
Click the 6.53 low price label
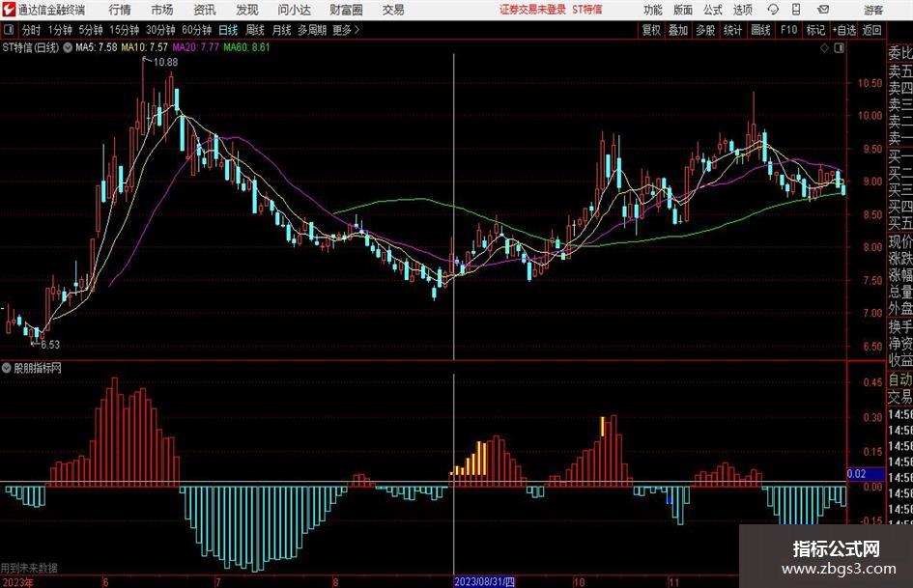pyautogui.click(x=50, y=345)
